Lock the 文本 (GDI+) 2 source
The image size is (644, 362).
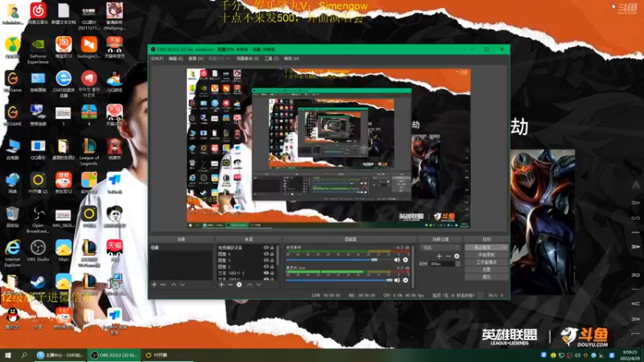(x=272, y=273)
